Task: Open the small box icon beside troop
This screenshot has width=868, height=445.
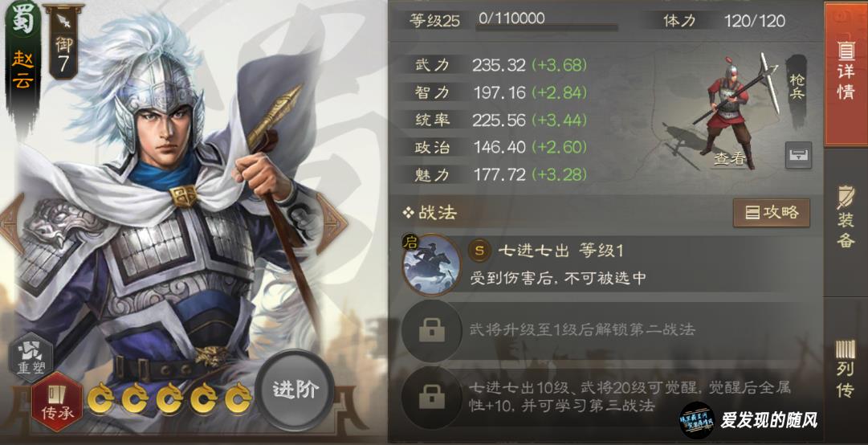Action: (798, 155)
